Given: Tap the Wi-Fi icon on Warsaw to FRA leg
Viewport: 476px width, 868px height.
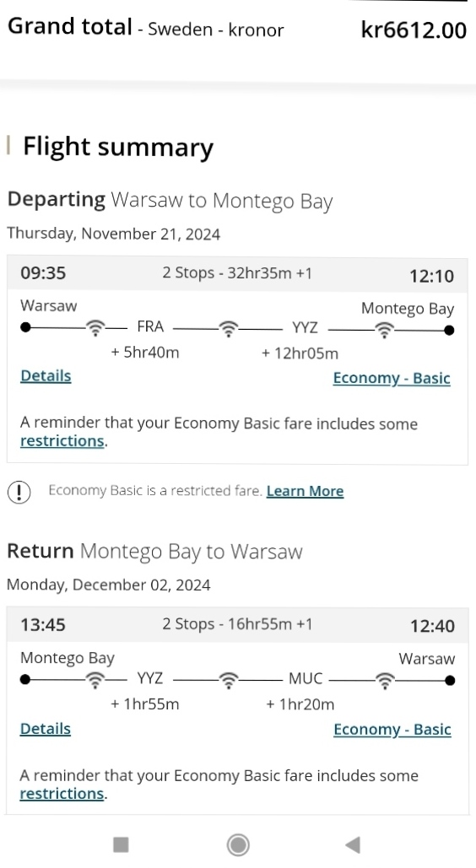Looking at the screenshot, I should 95,328.
